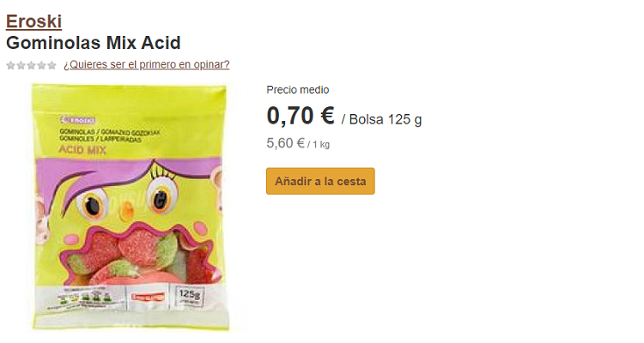This screenshot has width=644, height=343.
Task: Choose the fourth rating star
Action: [41, 65]
